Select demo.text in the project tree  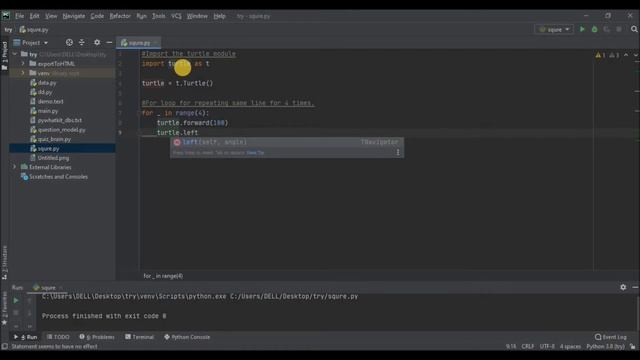(50, 102)
